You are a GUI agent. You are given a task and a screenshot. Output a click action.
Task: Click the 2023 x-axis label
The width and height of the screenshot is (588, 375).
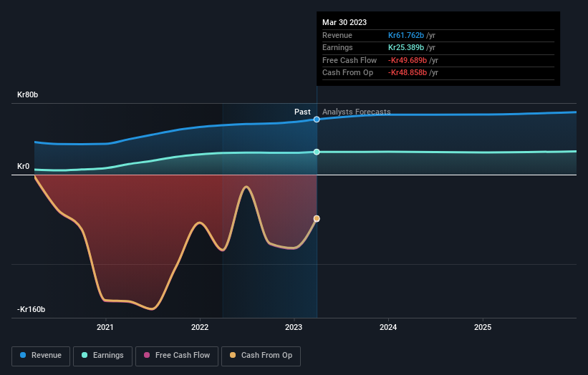[294, 327]
